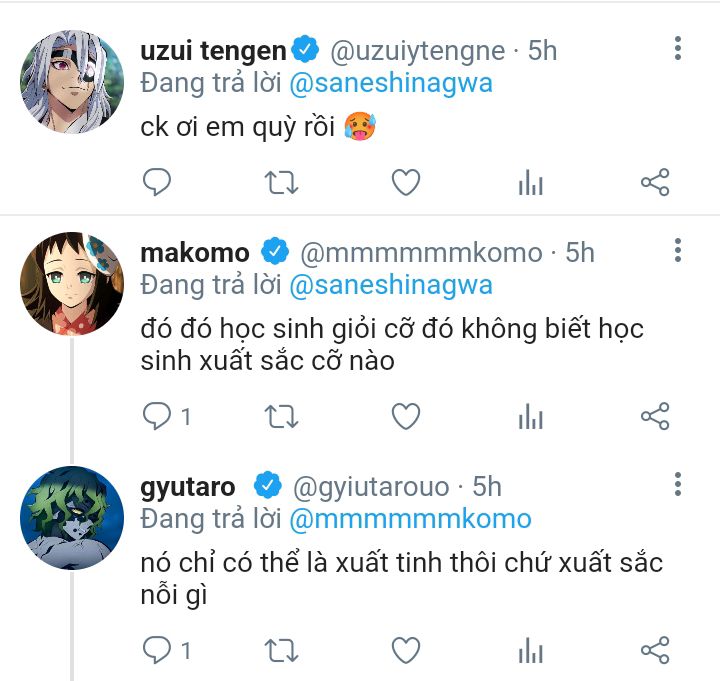
Task: Retweet gyutaro's tweet
Action: point(280,651)
